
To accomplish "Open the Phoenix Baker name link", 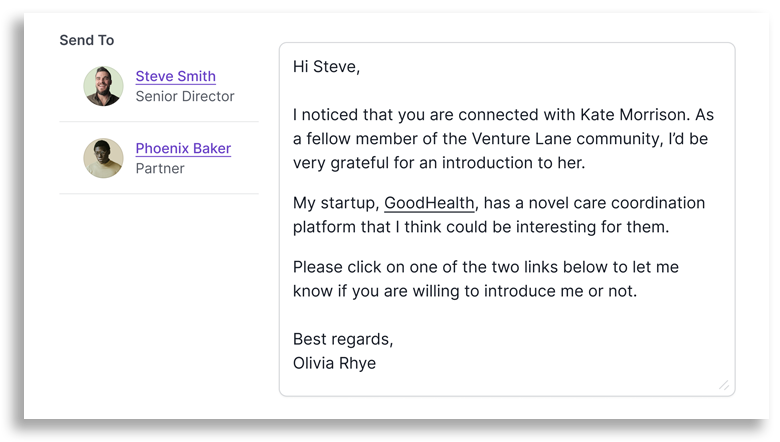I will coord(183,148).
